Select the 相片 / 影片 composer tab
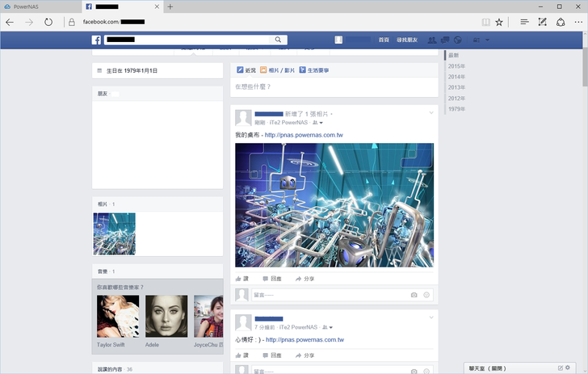 click(x=278, y=70)
